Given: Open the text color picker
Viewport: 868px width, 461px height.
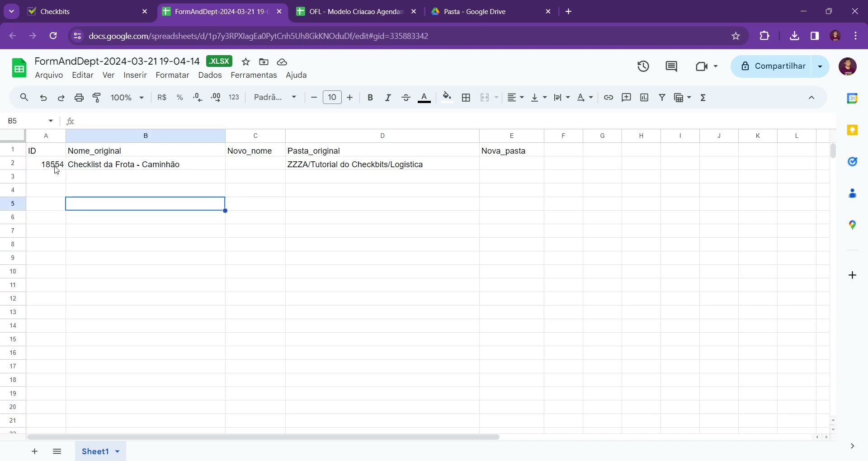Looking at the screenshot, I should click(x=424, y=98).
